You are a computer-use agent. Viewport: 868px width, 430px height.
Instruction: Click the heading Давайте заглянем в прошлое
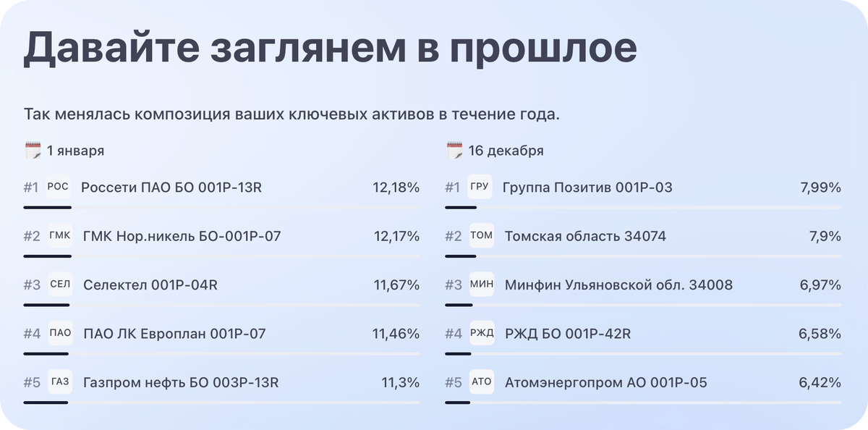(x=330, y=49)
